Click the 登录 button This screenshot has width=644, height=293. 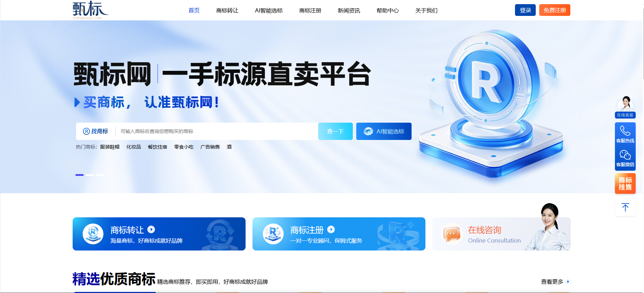click(x=525, y=10)
